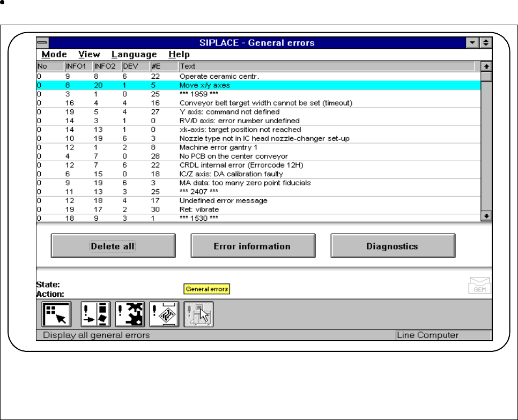Screen dimensions: 518x420
Task: Select row 'MA data: too many zero point fiducials'
Action: (258, 183)
